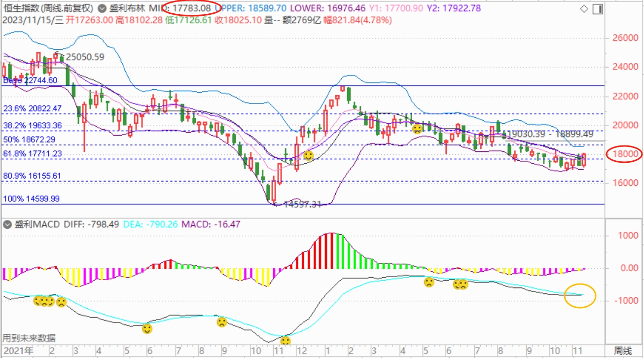
Task: Click the 20000 price axis label
Action: pyautogui.click(x=624, y=125)
